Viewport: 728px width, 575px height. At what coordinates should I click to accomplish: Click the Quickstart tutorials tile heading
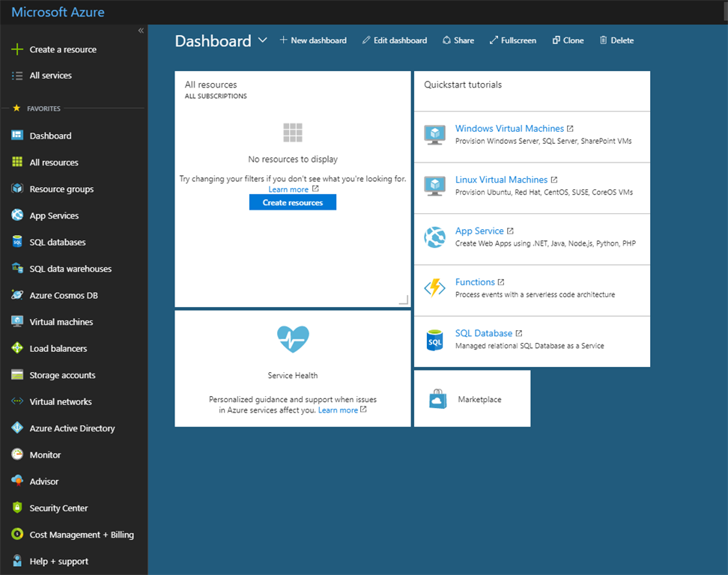(x=463, y=85)
